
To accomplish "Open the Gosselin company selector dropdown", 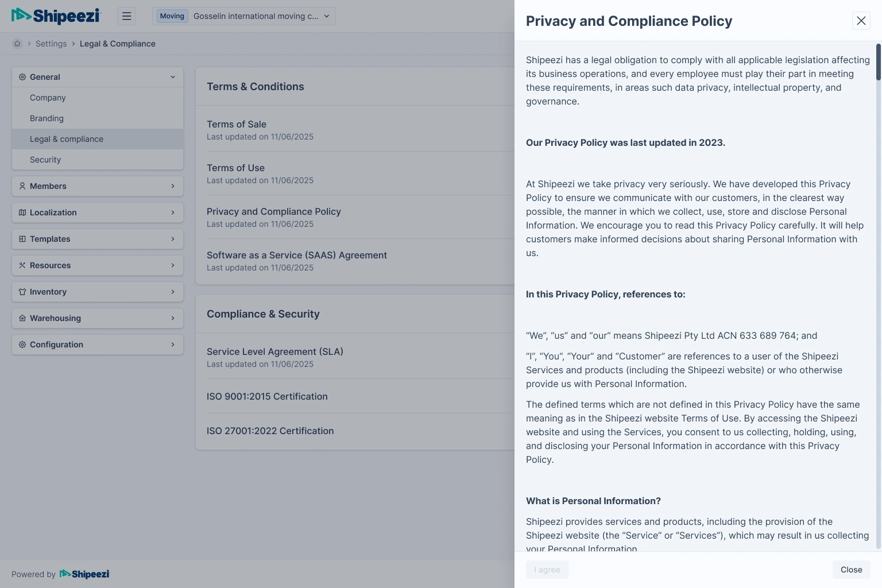I will pos(244,16).
